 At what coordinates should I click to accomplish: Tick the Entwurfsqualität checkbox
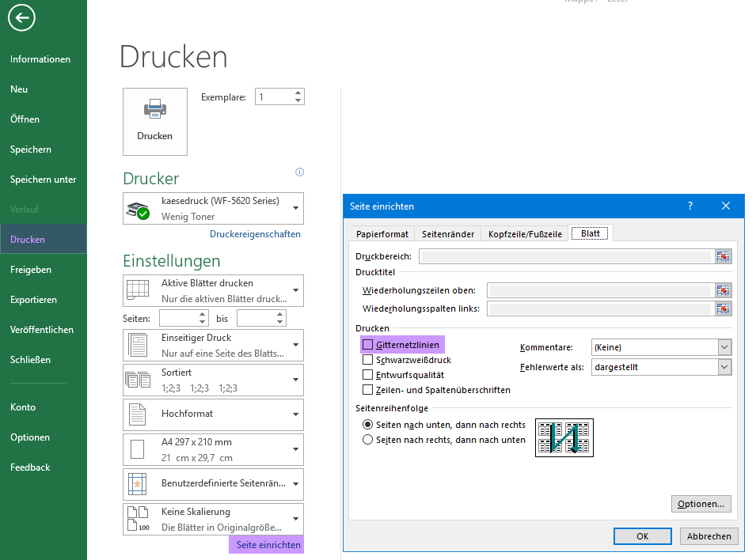tap(367, 374)
